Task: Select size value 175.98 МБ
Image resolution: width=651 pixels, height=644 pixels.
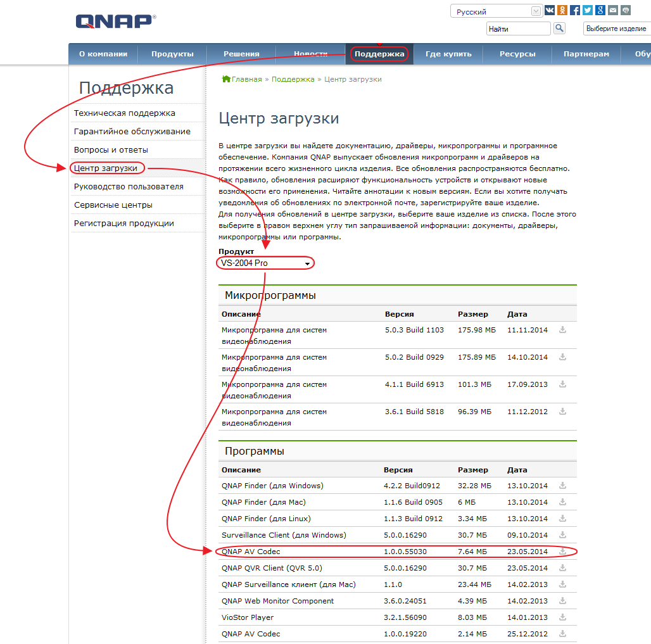Action: point(477,330)
